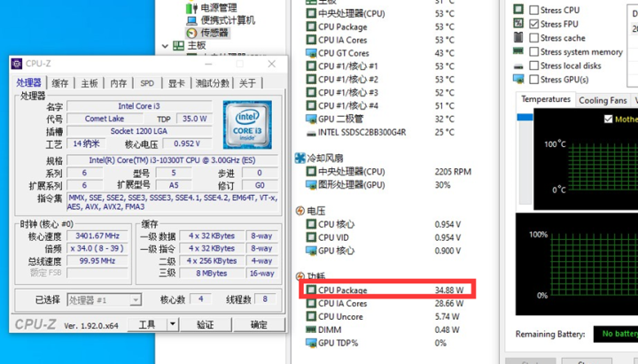Select the Cooling Fans graph tab
Viewport: 638px width, 364px height.
603,100
